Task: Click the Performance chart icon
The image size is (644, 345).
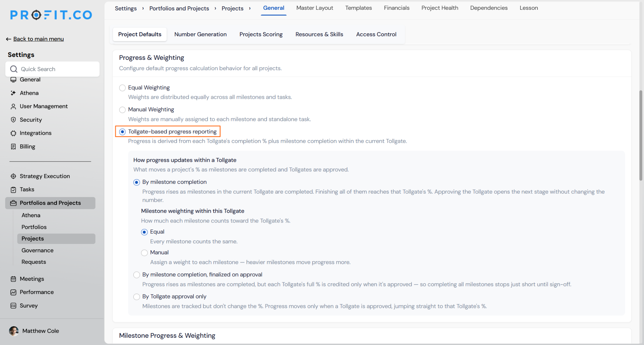Action: coord(13,292)
